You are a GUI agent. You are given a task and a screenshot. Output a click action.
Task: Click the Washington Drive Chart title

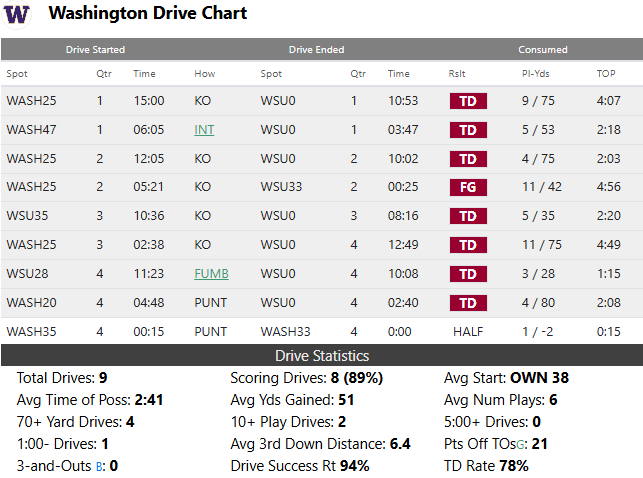pos(148,13)
